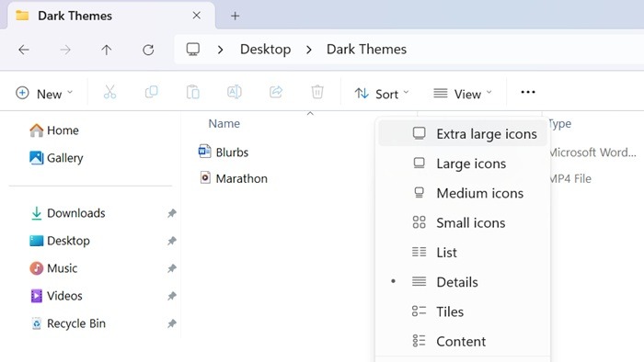This screenshot has height=362, width=644.
Task: Select the Blurbs file name
Action: pyautogui.click(x=232, y=153)
